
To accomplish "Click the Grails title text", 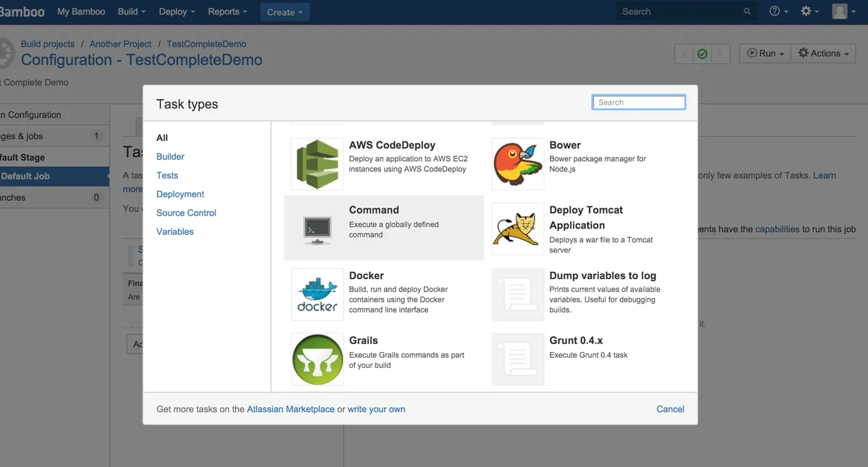I will coord(364,340).
